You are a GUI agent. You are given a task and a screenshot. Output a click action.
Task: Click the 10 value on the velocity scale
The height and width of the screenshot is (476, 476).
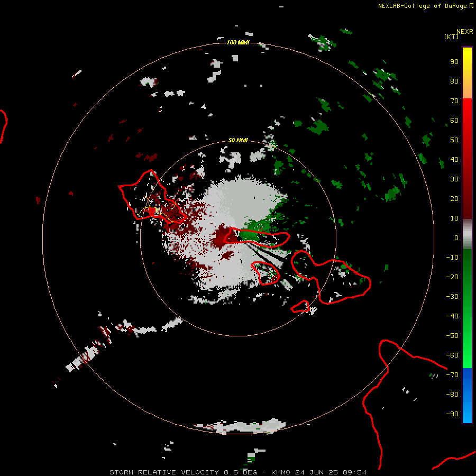(x=454, y=218)
